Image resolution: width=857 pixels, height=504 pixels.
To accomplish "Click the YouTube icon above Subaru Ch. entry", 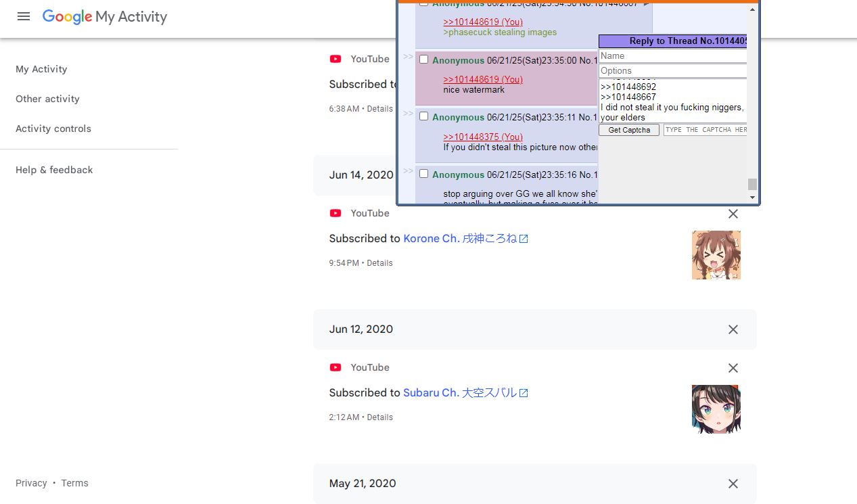I will pyautogui.click(x=335, y=367).
